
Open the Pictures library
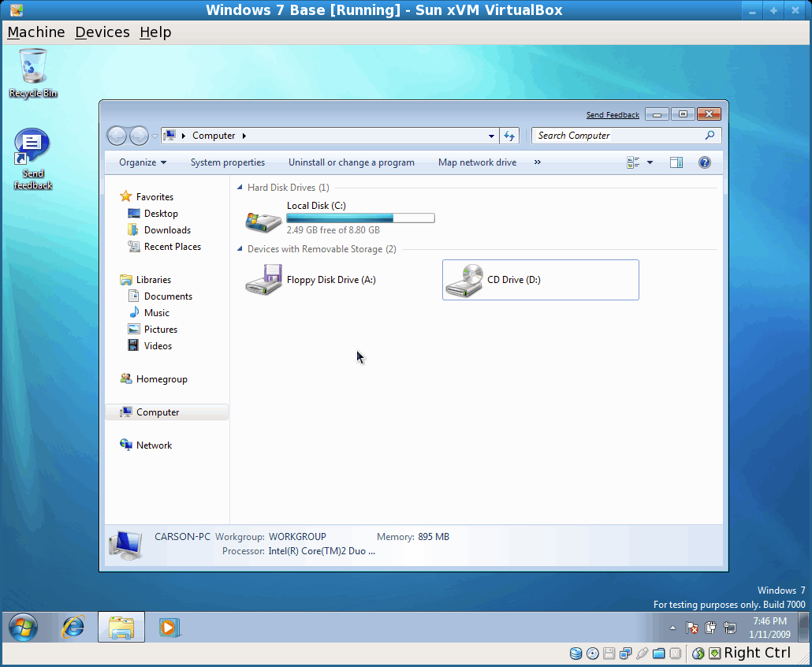(161, 330)
